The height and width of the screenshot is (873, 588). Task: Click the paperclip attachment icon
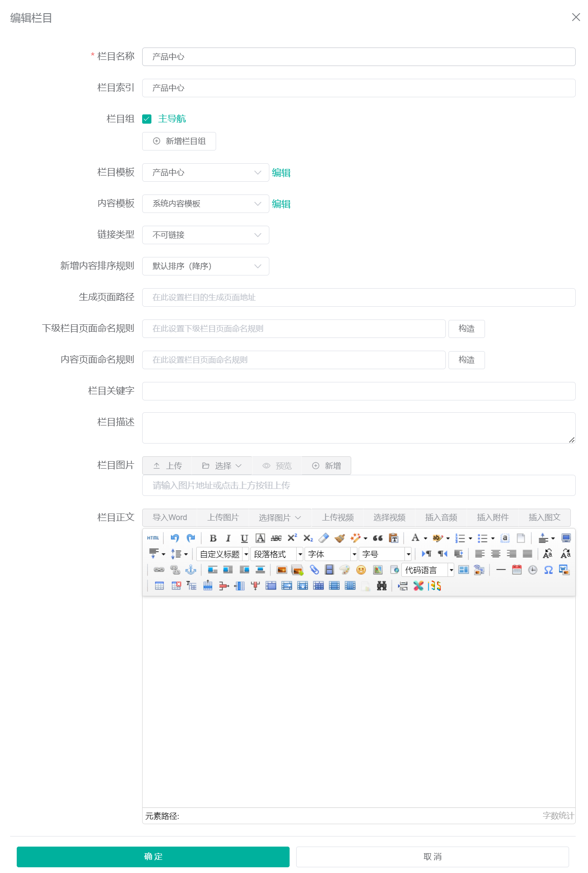coord(314,570)
